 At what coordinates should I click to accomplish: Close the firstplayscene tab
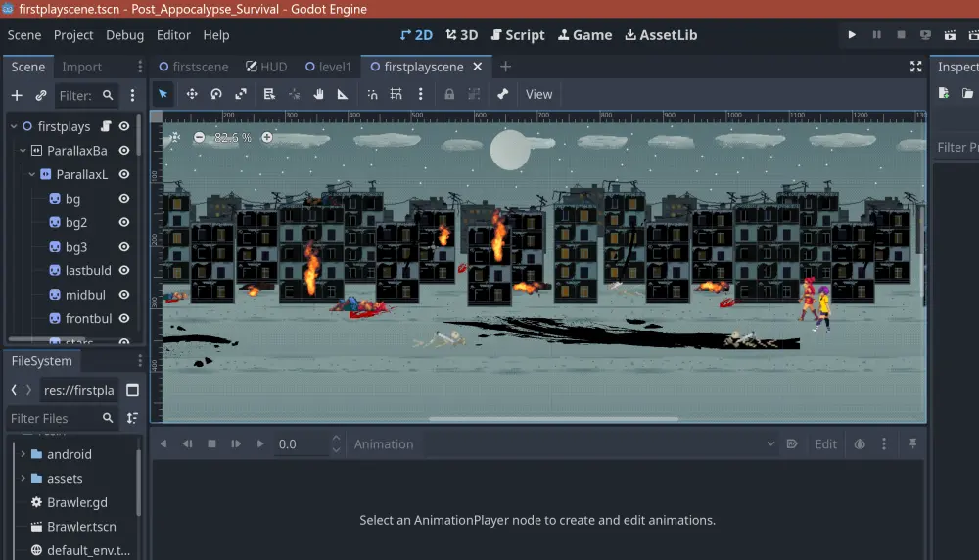pyautogui.click(x=478, y=67)
